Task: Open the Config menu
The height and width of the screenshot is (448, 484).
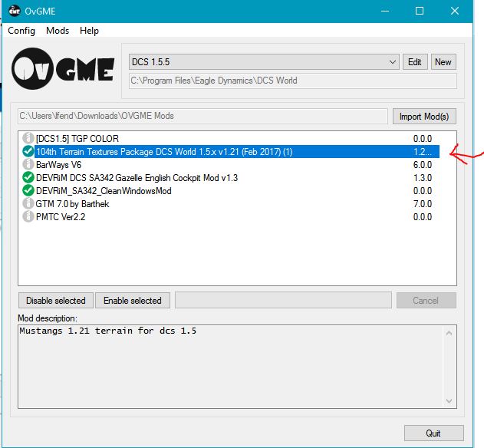Action: tap(21, 31)
